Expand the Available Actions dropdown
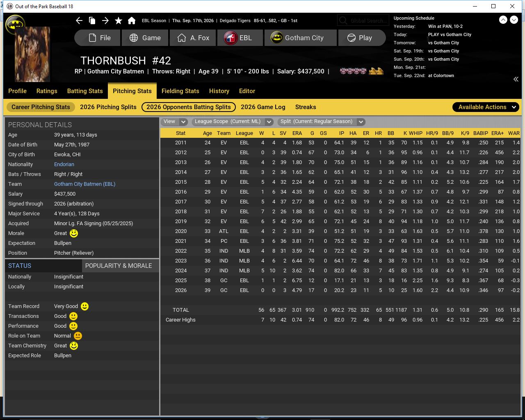Screen dimensions: 525x420 [x=486, y=107]
